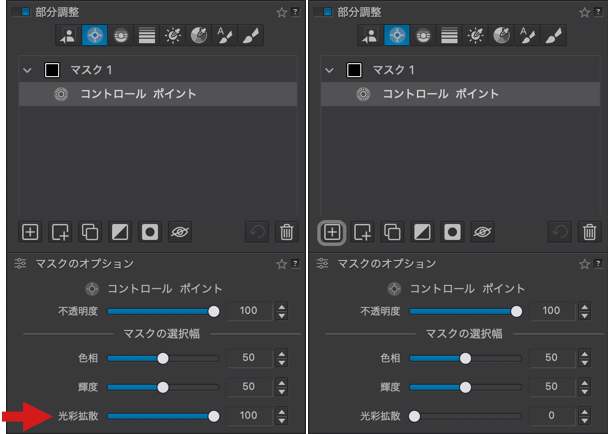Click 光彩拡散 slider handle set at 0
The height and width of the screenshot is (434, 608).
pyautogui.click(x=414, y=416)
